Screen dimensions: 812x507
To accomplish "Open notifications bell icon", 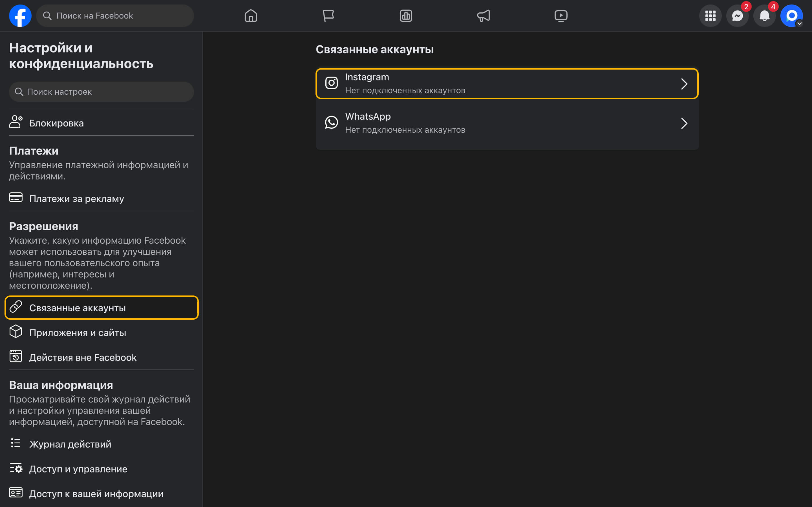I will point(764,16).
